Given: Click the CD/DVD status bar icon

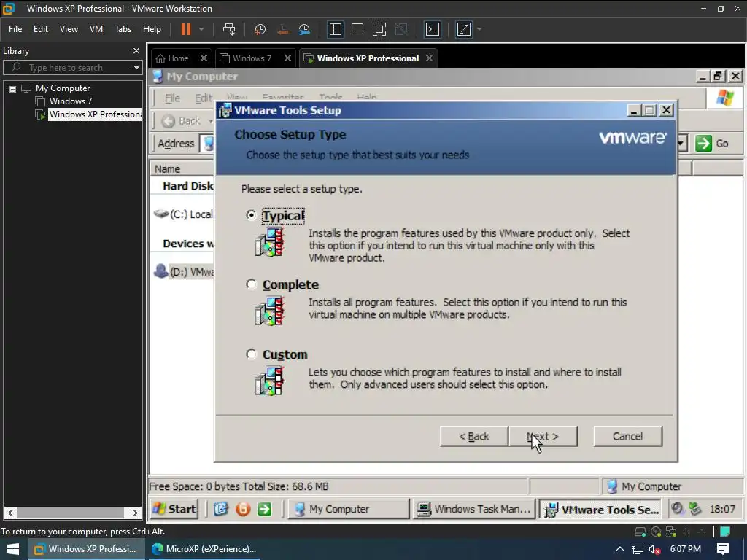Looking at the screenshot, I should pyautogui.click(x=656, y=532).
